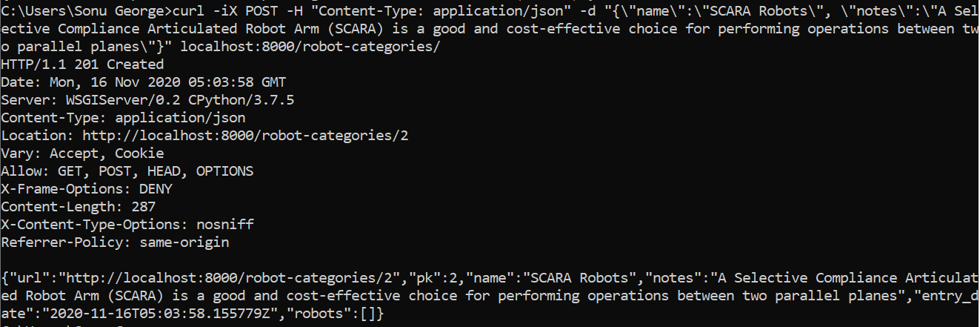
Task: Select the Content-Length: 287 line
Action: click(78, 207)
